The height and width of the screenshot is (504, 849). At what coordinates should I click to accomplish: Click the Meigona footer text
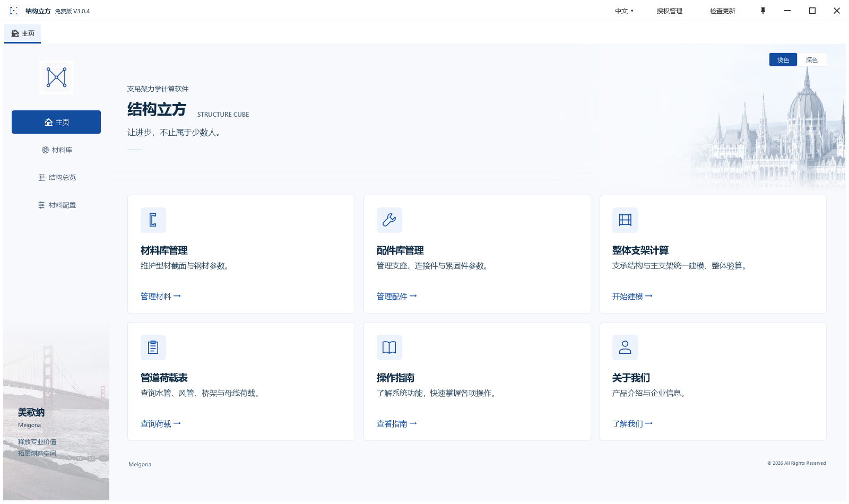[140, 465]
